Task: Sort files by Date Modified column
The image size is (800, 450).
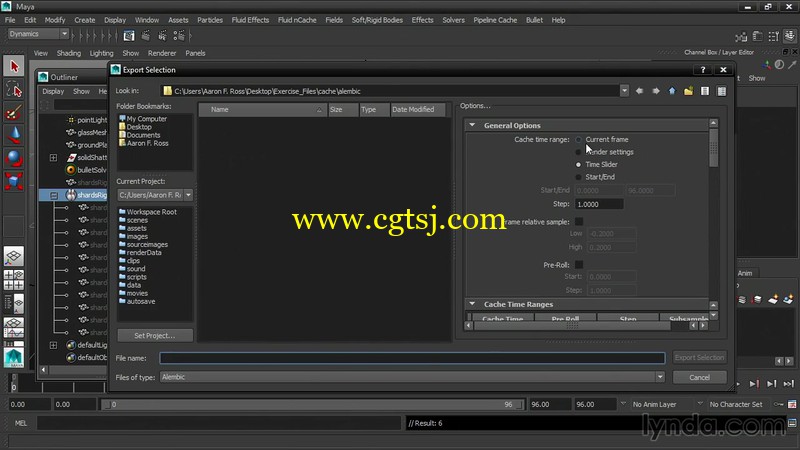Action: tap(417, 109)
